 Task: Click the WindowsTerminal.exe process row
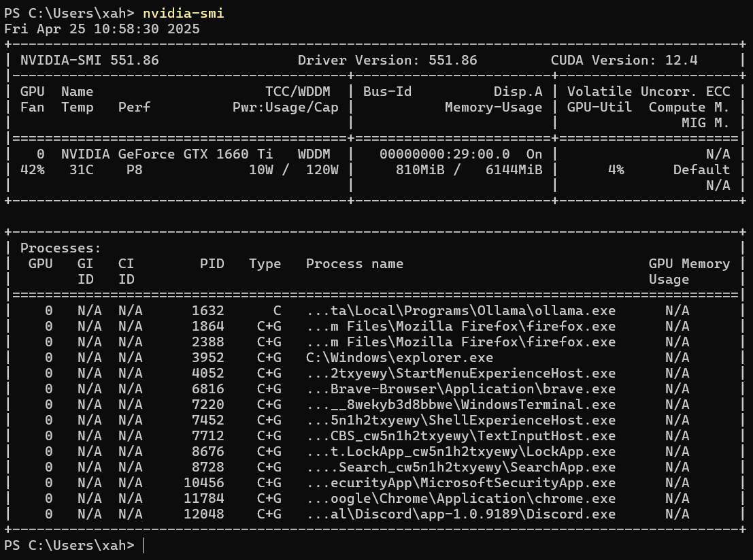pyautogui.click(x=461, y=404)
